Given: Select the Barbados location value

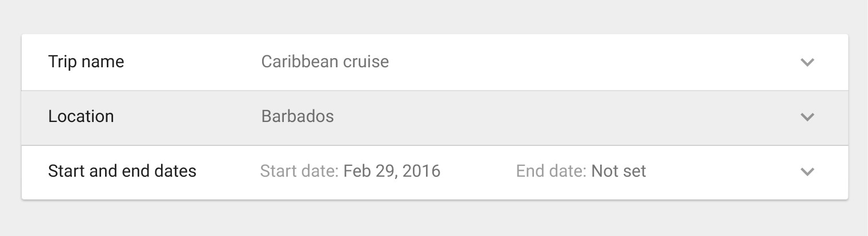Looking at the screenshot, I should click(x=298, y=116).
